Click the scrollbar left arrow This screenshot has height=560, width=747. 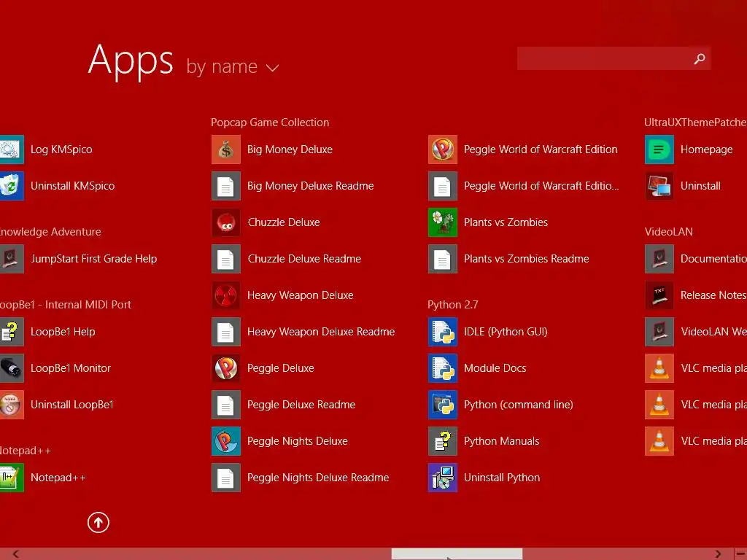(16, 554)
